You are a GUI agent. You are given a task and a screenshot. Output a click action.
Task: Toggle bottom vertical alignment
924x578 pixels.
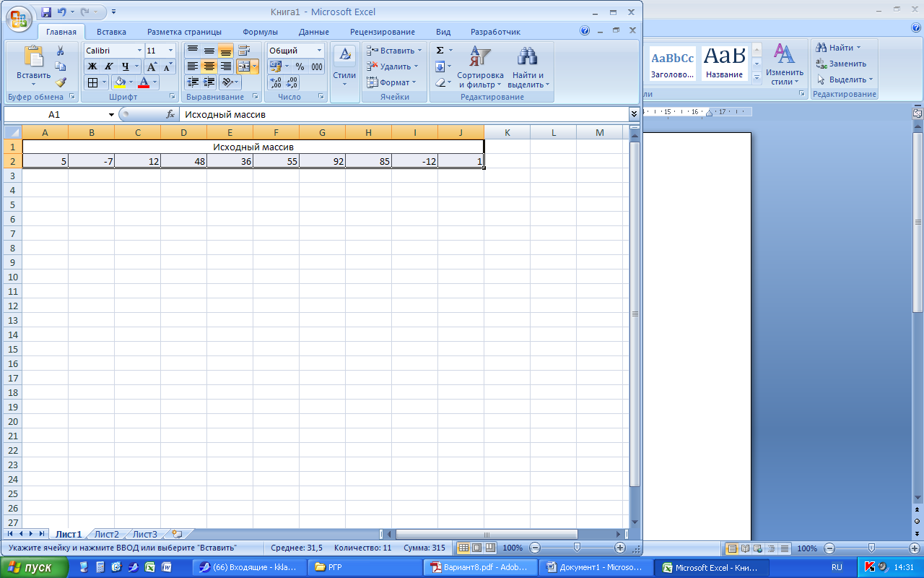[226, 51]
